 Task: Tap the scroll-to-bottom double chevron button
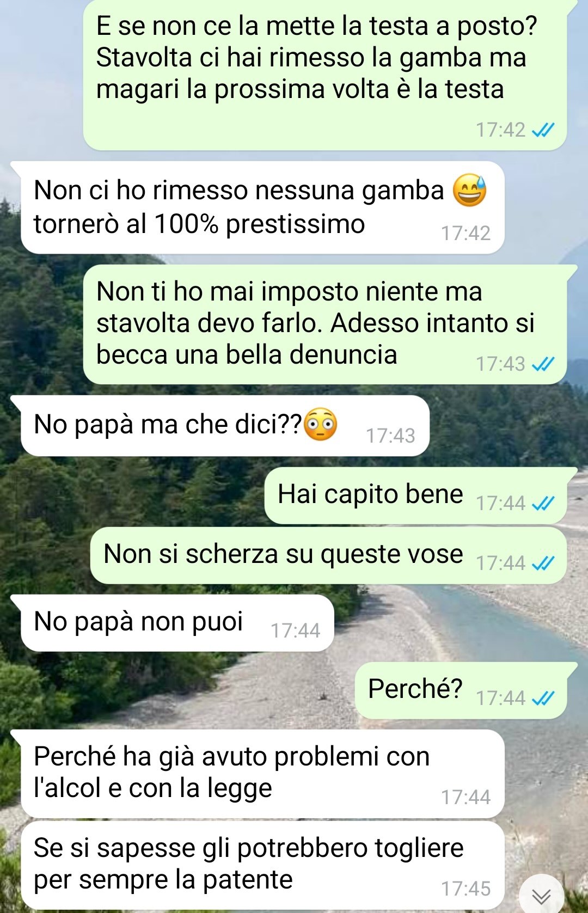541,895
